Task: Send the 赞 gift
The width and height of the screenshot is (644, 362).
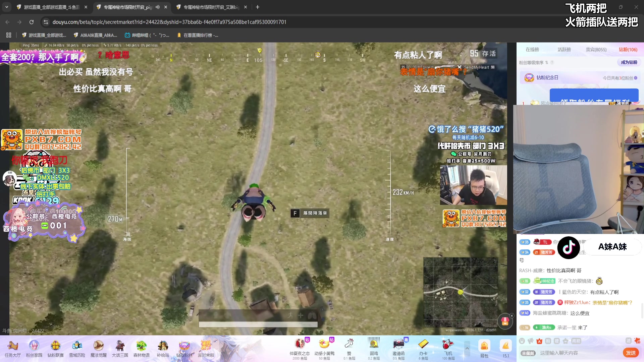Action: pos(349,349)
